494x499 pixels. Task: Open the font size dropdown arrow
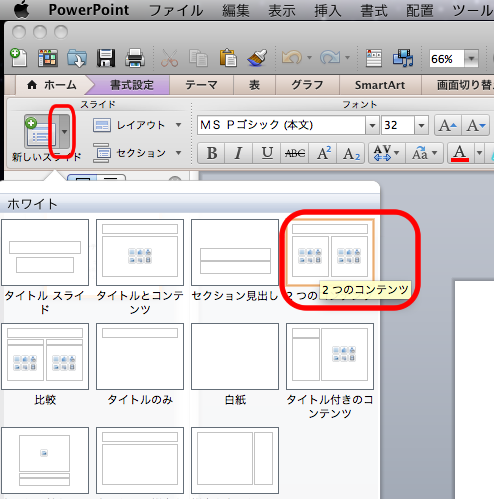point(421,125)
